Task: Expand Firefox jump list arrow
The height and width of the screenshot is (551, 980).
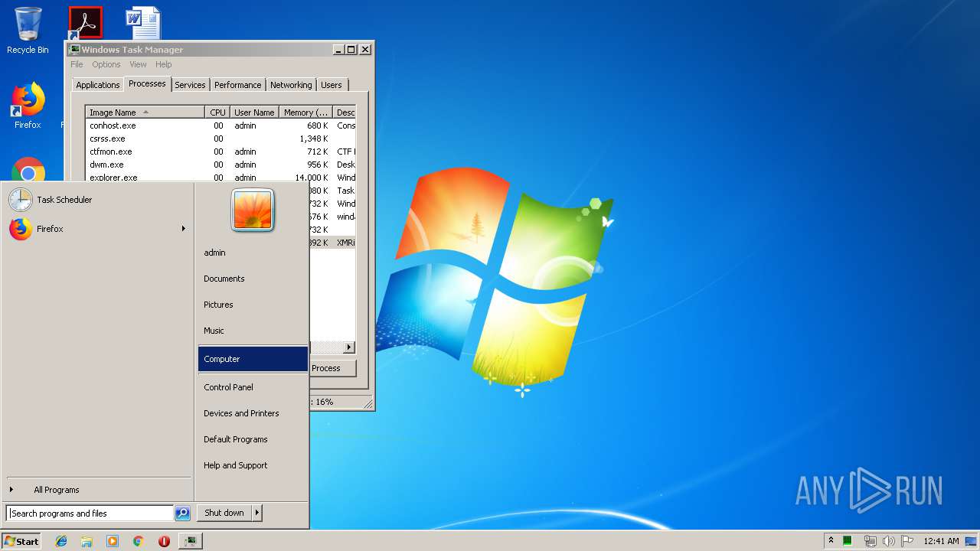Action: (184, 229)
